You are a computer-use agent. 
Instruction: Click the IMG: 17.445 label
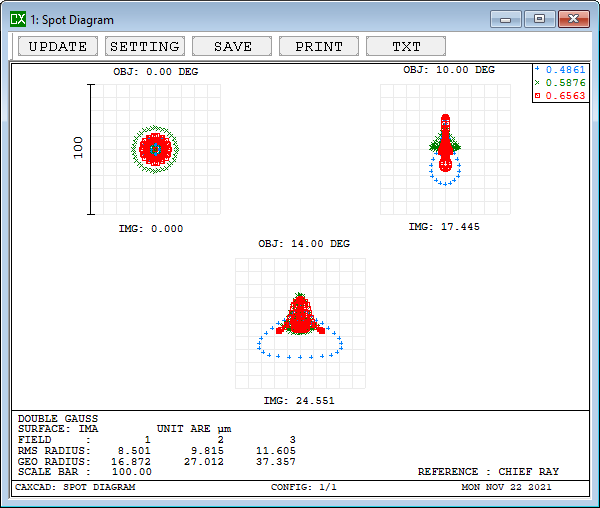[444, 227]
